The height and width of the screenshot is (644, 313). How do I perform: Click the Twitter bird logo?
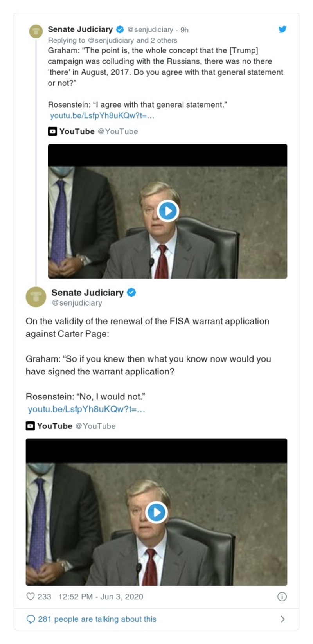tap(282, 29)
